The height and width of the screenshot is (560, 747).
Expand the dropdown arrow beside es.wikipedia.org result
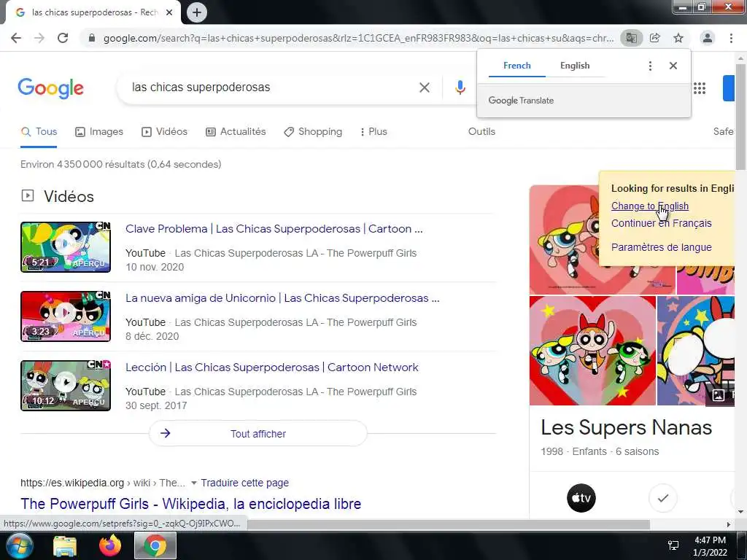194,483
